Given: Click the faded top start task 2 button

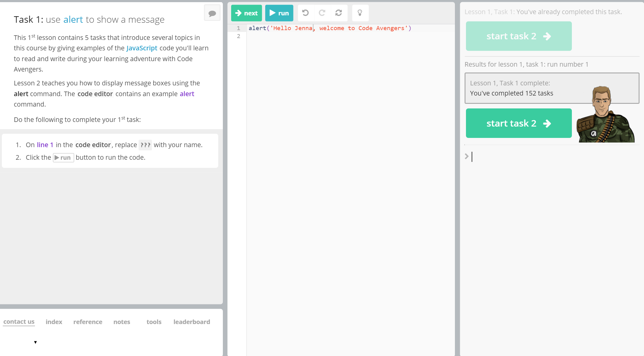Looking at the screenshot, I should point(518,36).
